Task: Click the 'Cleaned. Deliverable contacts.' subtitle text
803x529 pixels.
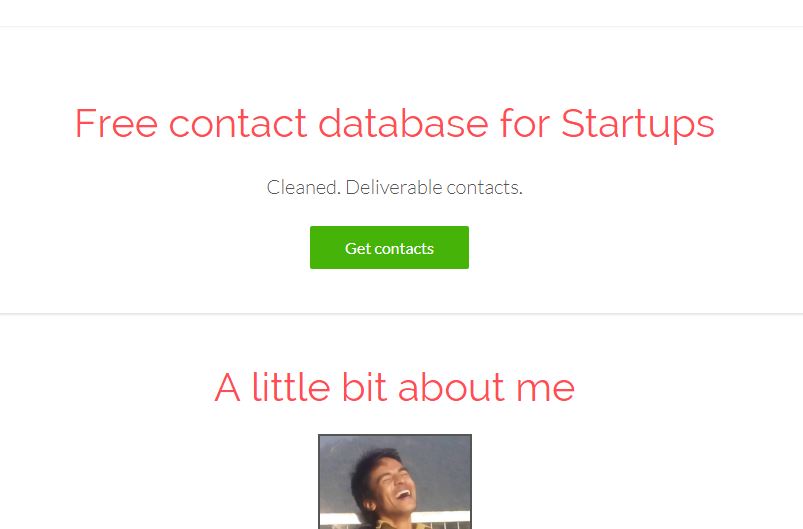Action: point(394,187)
